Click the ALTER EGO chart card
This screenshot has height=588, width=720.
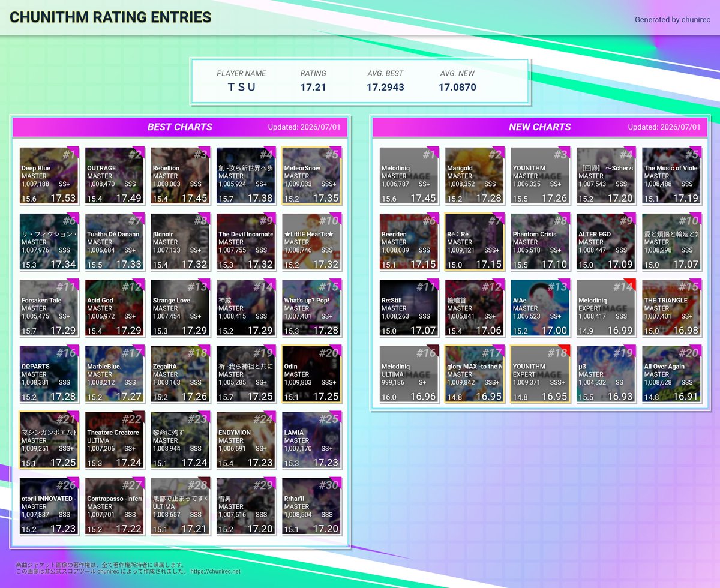tap(605, 242)
